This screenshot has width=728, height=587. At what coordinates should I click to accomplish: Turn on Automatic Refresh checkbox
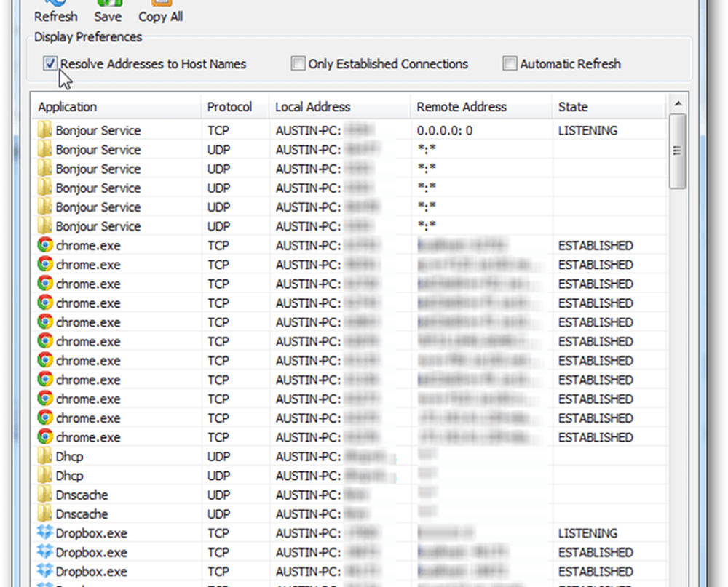pyautogui.click(x=510, y=63)
